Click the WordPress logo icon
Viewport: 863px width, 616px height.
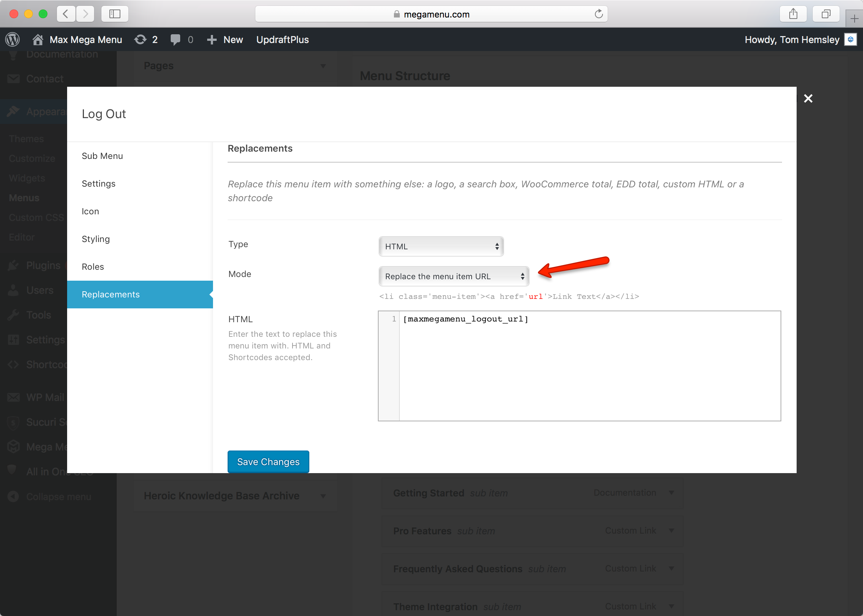pyautogui.click(x=12, y=39)
